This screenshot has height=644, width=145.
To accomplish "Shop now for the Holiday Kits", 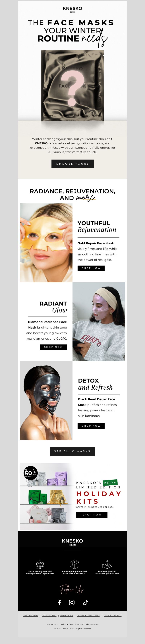I will click(x=92, y=515).
